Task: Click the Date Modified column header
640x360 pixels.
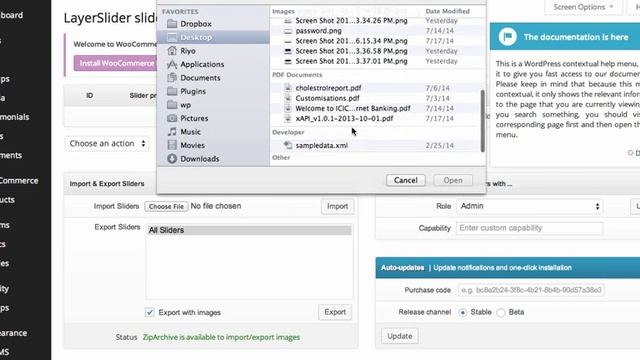Action: 447,11
